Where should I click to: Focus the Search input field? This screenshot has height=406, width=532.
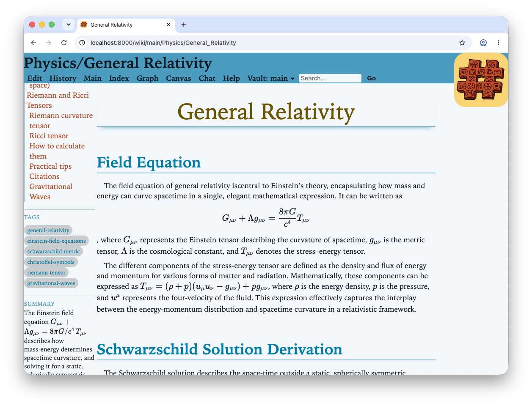[330, 78]
